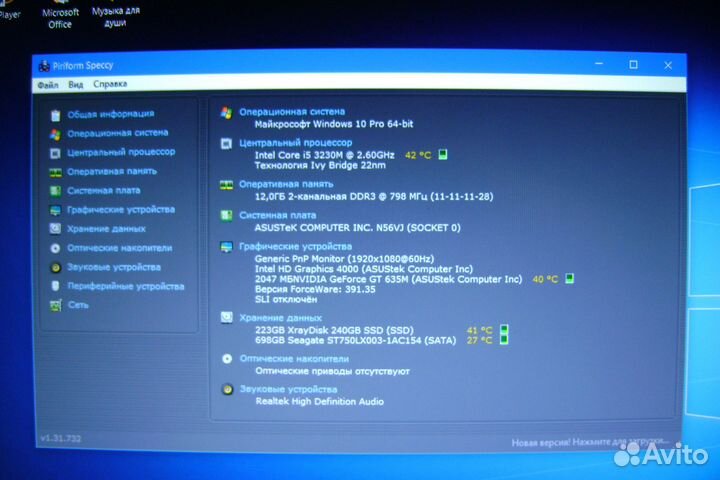The height and width of the screenshot is (480, 720).
Task: Click the Оперативная память sidebar icon
Action: click(x=56, y=172)
